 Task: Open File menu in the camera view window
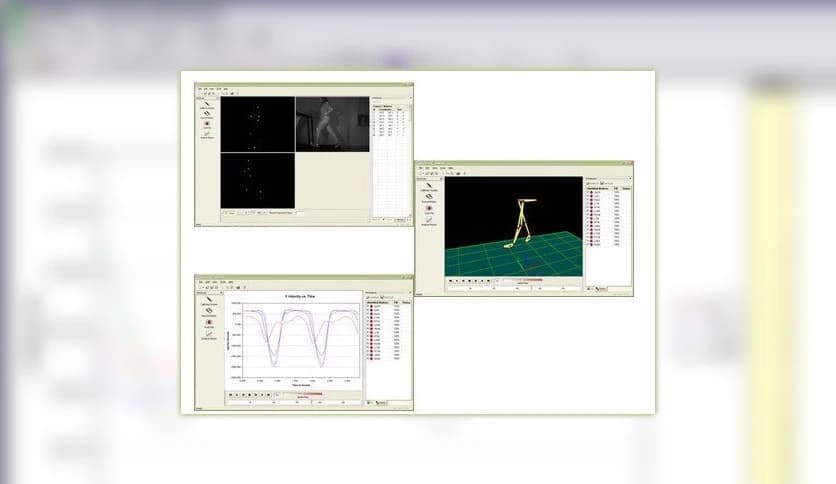coord(200,89)
